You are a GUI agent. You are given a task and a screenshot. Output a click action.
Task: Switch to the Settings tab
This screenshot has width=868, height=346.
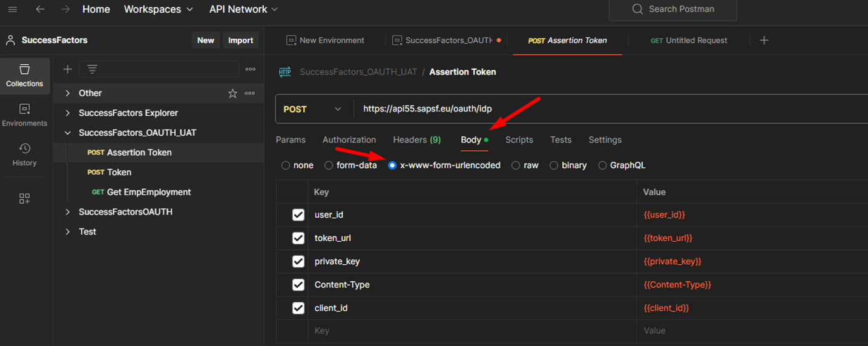[605, 140]
